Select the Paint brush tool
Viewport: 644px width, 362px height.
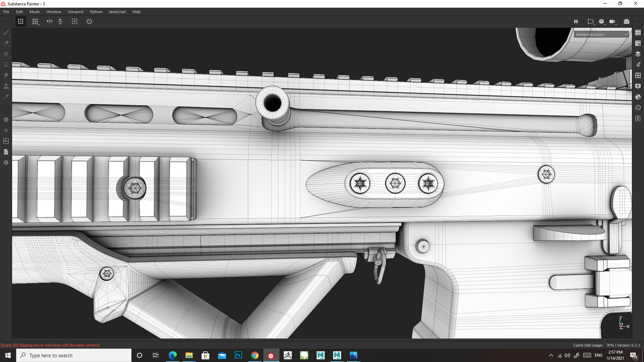coord(6,33)
